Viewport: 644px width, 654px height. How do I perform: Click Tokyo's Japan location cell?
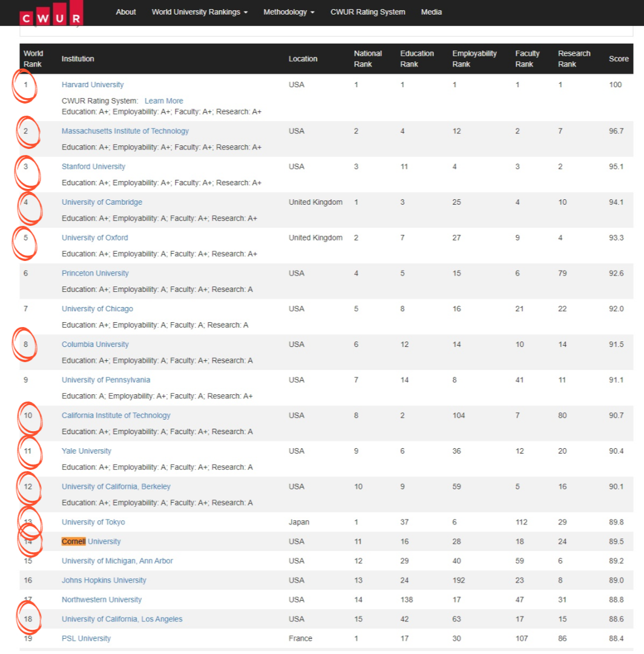coord(299,522)
